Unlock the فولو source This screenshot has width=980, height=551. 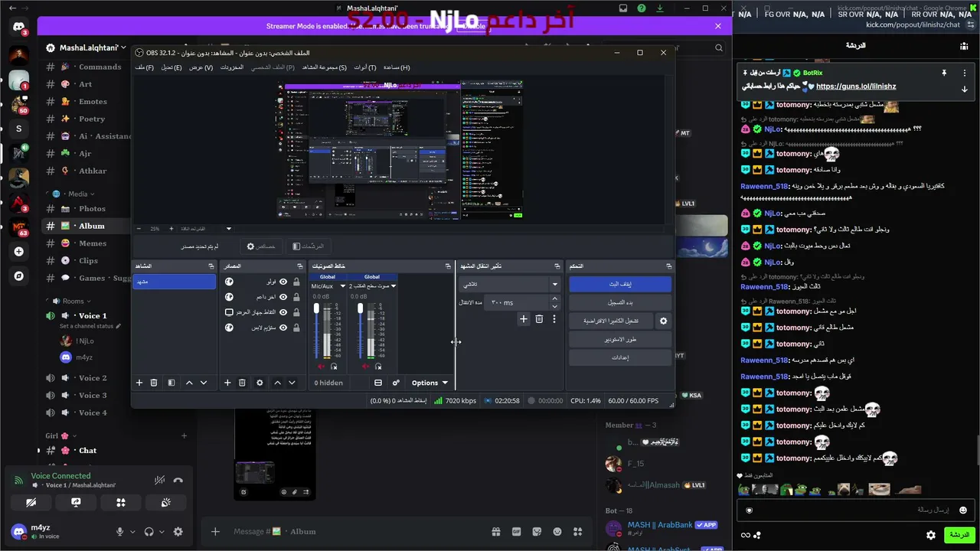point(296,282)
